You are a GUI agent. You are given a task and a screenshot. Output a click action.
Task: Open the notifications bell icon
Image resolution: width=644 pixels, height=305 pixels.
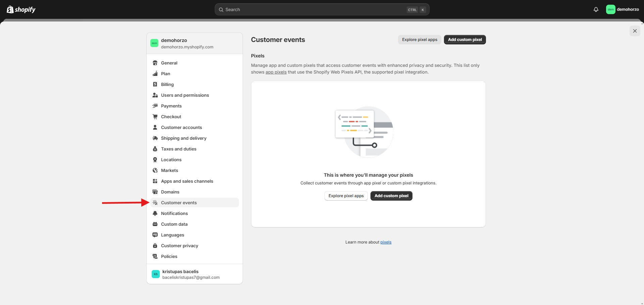(x=596, y=9)
